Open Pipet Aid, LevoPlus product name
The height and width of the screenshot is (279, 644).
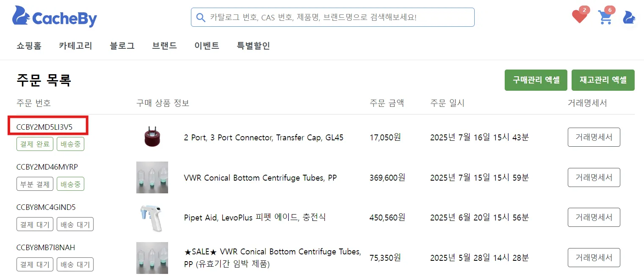pyautogui.click(x=255, y=218)
